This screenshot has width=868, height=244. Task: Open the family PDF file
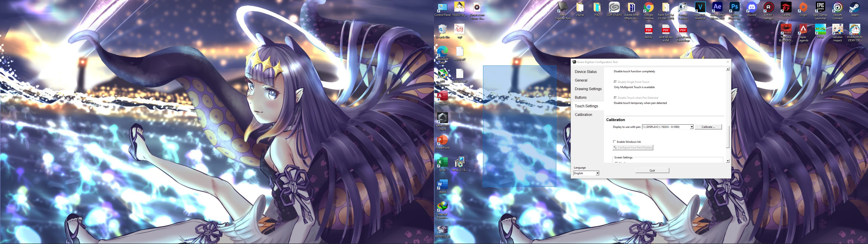[649, 32]
